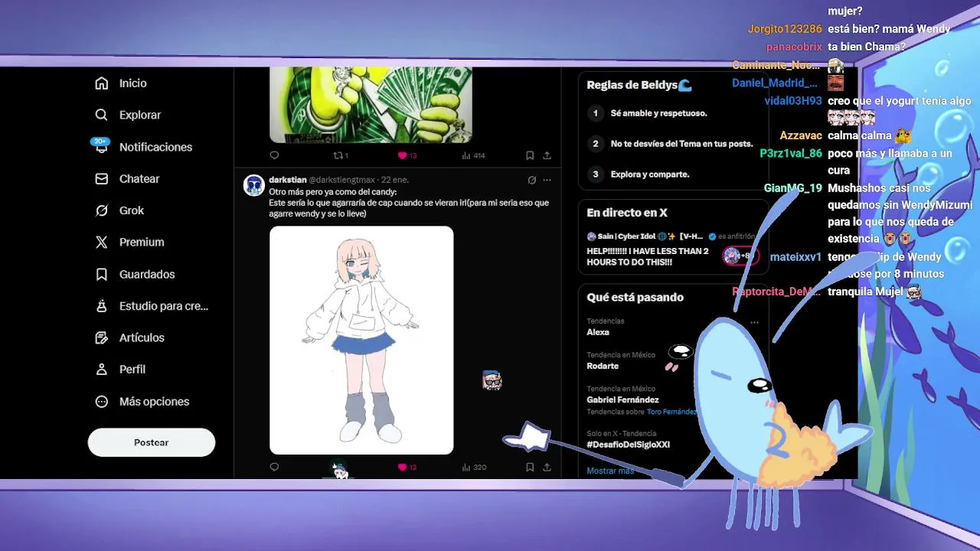The width and height of the screenshot is (980, 551).
Task: Click GianMG_19 chat username
Action: [x=793, y=188]
